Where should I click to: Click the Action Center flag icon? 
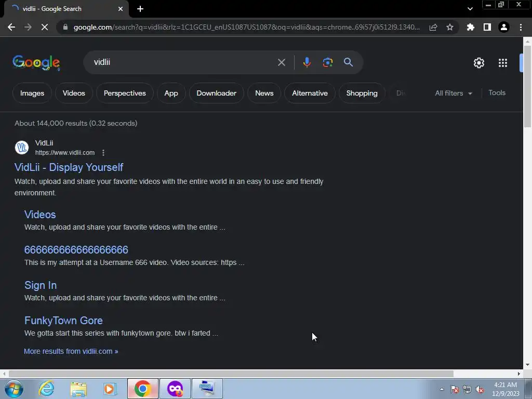[x=454, y=389]
